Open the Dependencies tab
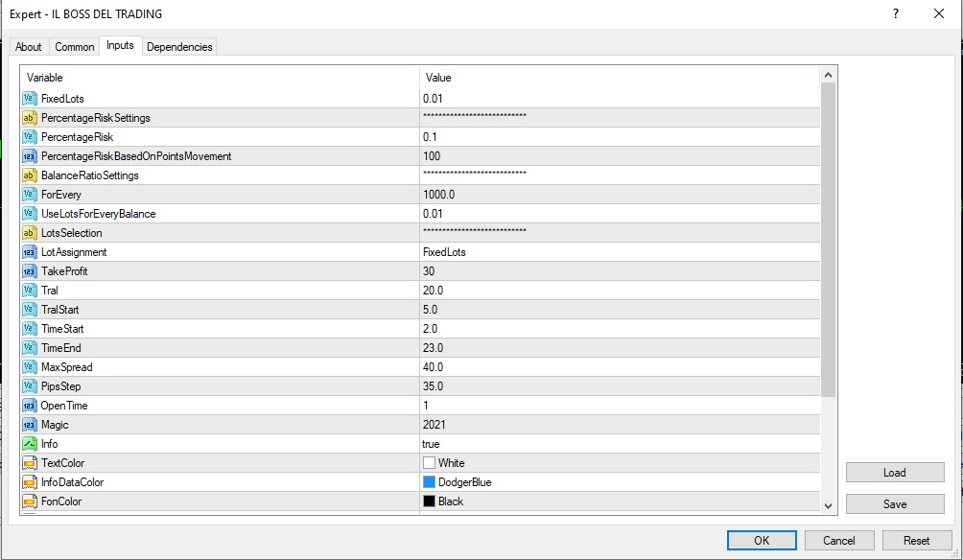 click(180, 47)
